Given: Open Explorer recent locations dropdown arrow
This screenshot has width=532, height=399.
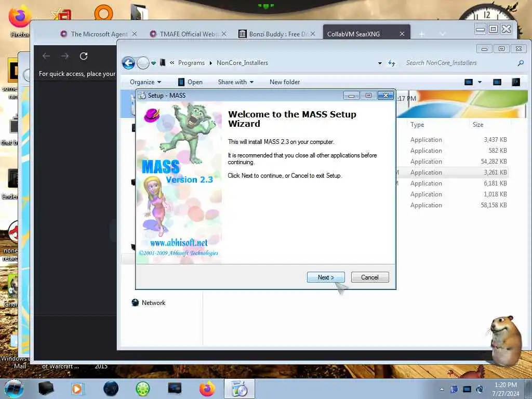Looking at the screenshot, I should click(154, 63).
